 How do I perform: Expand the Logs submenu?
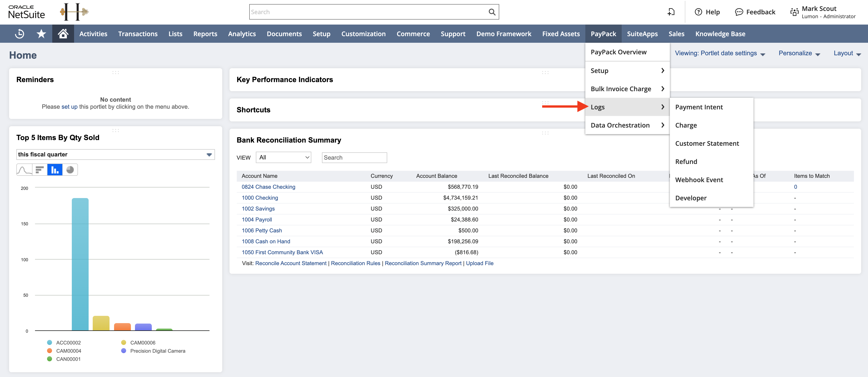coord(627,107)
